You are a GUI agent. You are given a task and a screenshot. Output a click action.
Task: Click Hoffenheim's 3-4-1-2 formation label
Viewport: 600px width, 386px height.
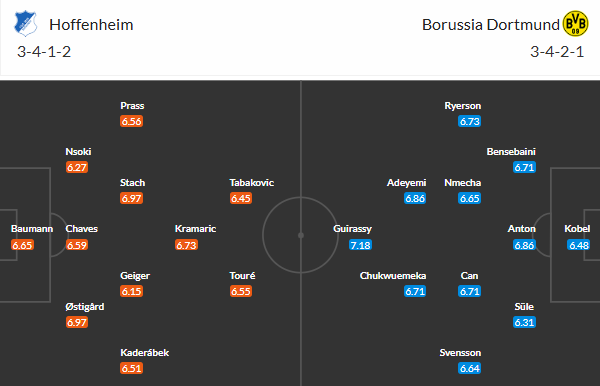coord(44,52)
